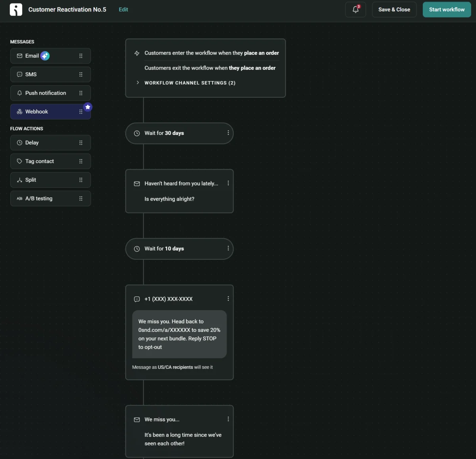
Task: Click drag handle on Delay block
Action: tap(81, 143)
